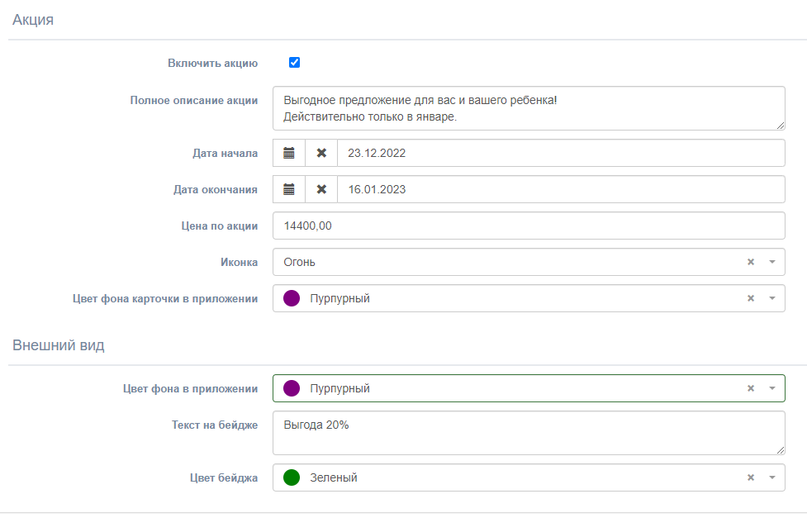The width and height of the screenshot is (807, 532).
Task: Expand the Иконка dropdown arrow
Action: (x=771, y=262)
